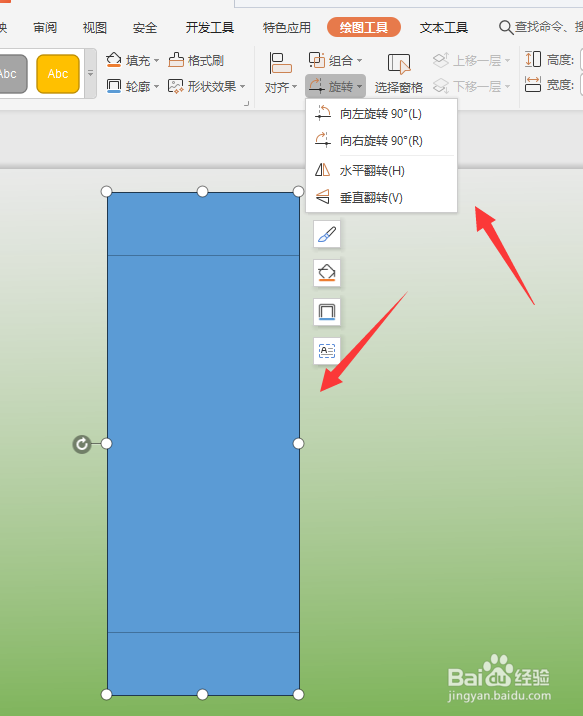The height and width of the screenshot is (716, 583).
Task: Open the 组合 dropdown arrow
Action: 359,60
